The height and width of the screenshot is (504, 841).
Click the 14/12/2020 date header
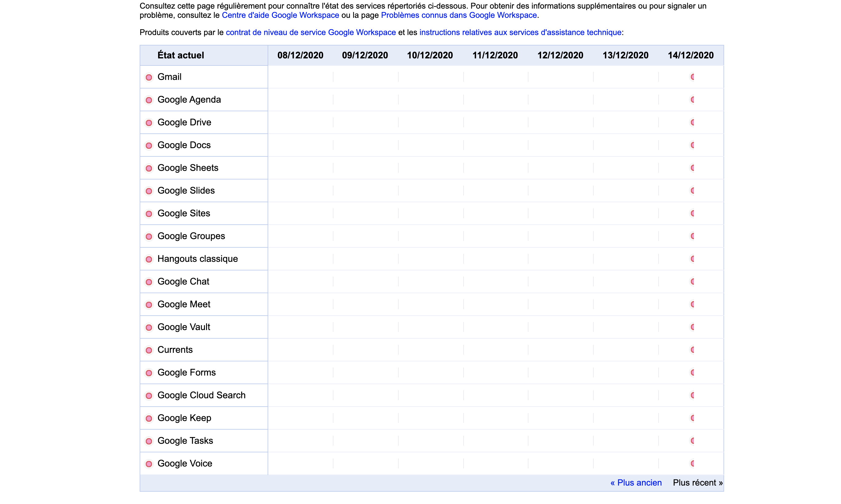691,55
